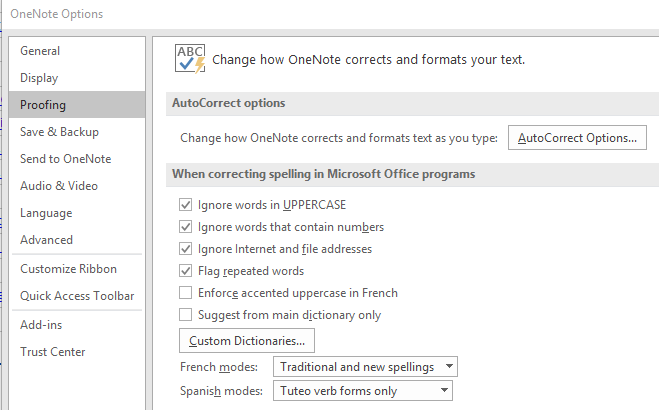The image size is (659, 410).
Task: Check Suggest from main dictionary only
Action: 185,315
